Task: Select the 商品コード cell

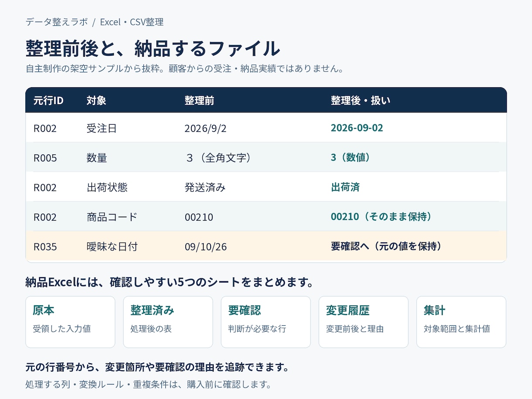Action: pos(112,217)
